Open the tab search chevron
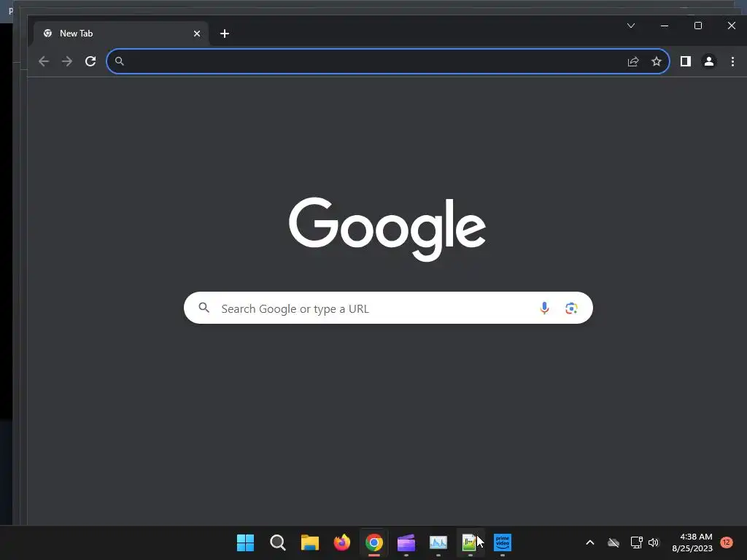 tap(631, 26)
